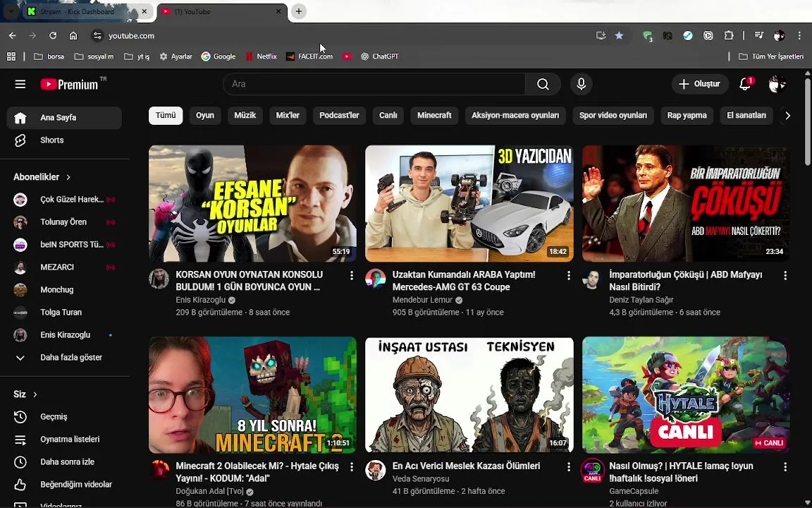Viewport: 812px width, 508px height.
Task: Click the page vertical scrollbar
Action: 807,122
